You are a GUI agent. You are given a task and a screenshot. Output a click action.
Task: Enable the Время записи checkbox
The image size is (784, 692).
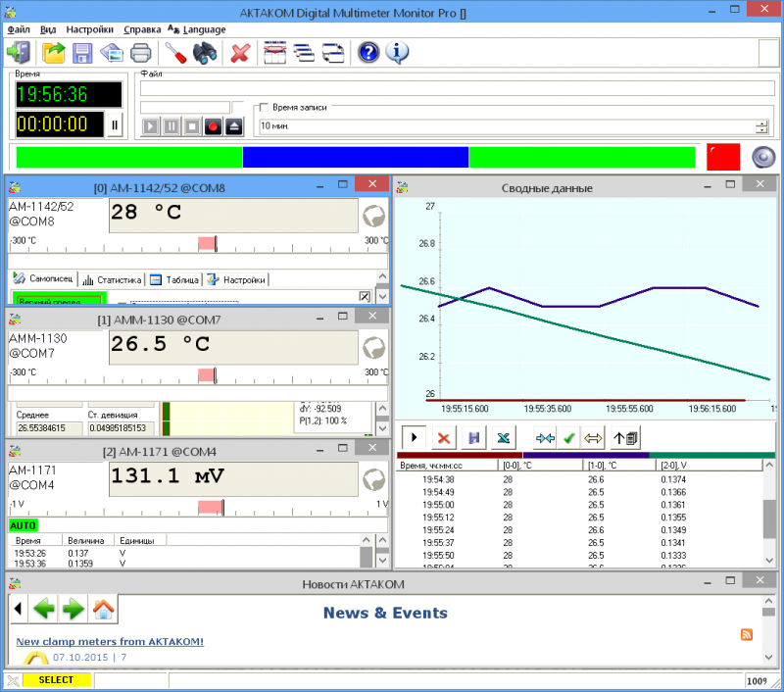[264, 108]
